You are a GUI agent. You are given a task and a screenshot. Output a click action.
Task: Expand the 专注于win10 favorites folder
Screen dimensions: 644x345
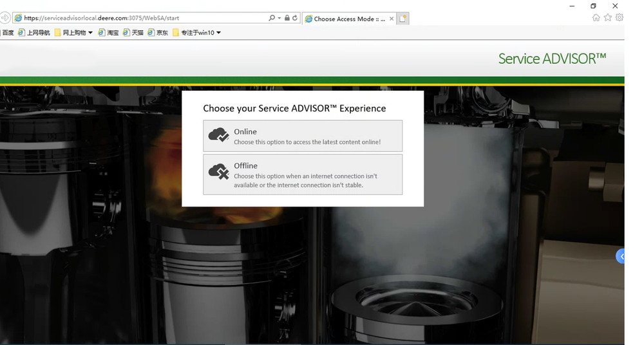tap(218, 33)
